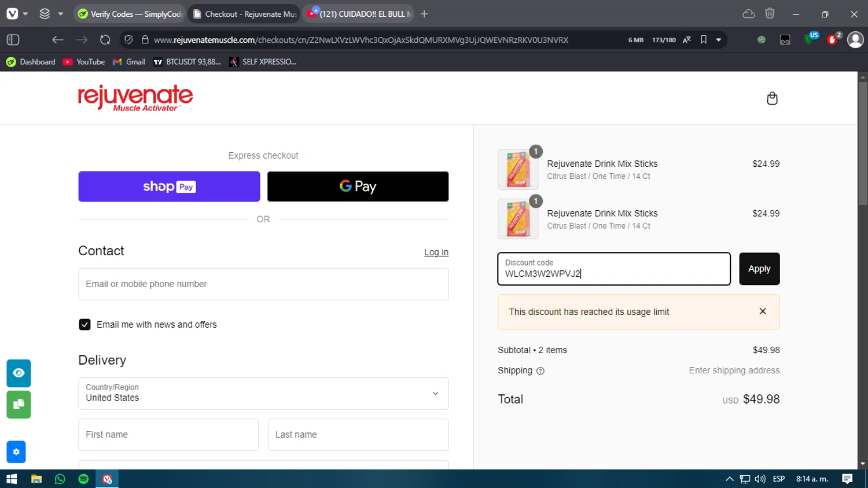Show hidden system tray icons
This screenshot has width=868, height=488.
[730, 479]
